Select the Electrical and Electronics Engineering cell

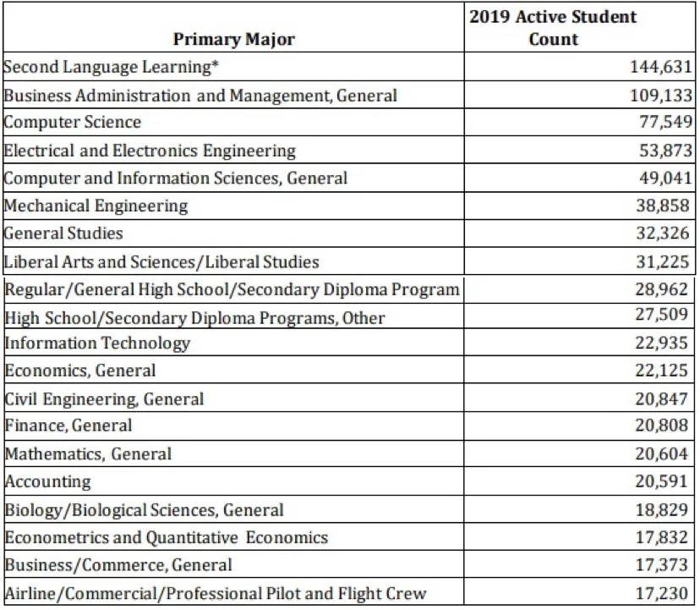[150, 151]
